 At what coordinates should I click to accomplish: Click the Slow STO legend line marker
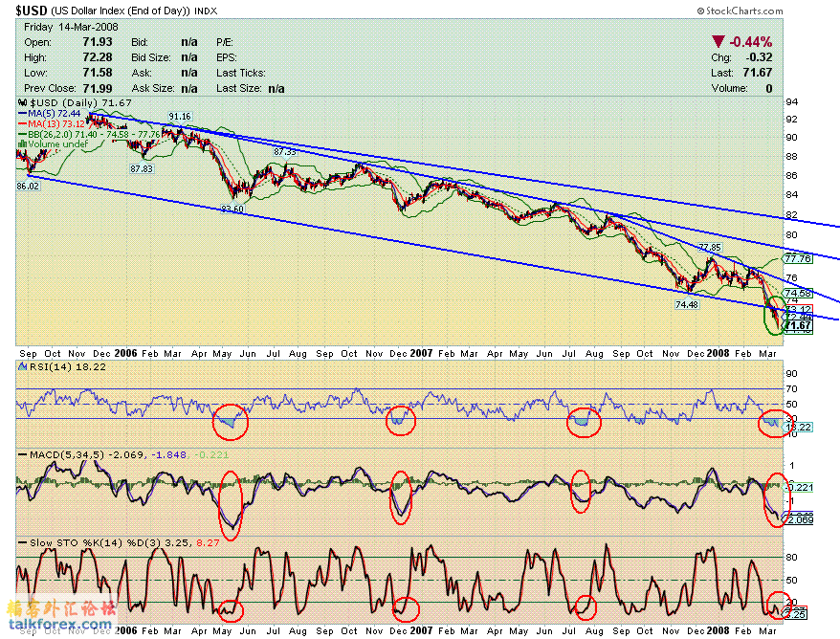pos(23,542)
